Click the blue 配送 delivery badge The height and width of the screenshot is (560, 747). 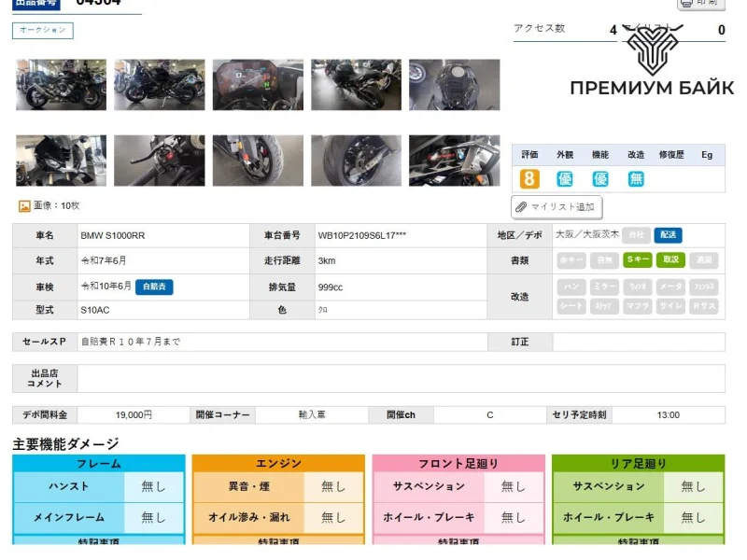point(668,235)
